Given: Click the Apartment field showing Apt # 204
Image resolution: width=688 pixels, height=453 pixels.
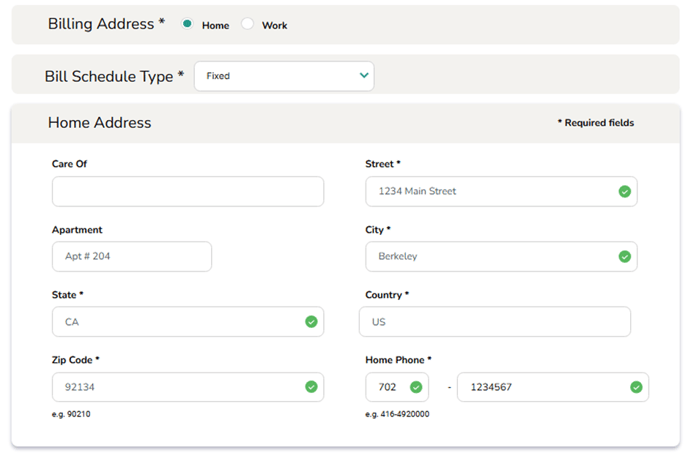Looking at the screenshot, I should coord(131,256).
